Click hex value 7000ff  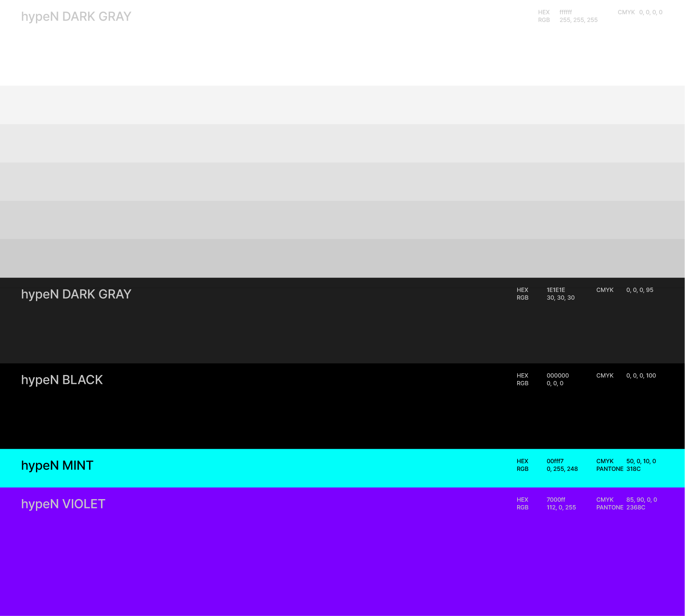pos(556,500)
